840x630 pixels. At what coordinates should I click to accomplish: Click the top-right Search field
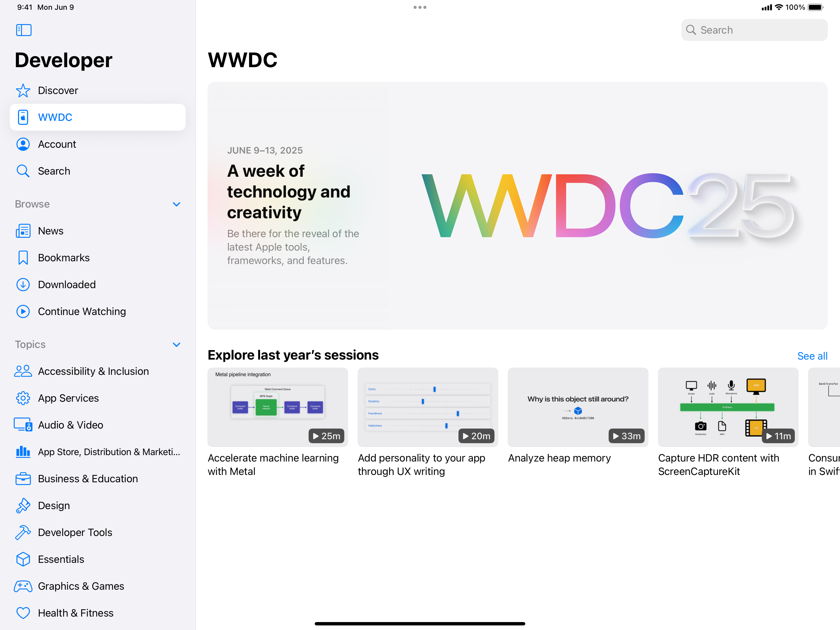(x=754, y=30)
